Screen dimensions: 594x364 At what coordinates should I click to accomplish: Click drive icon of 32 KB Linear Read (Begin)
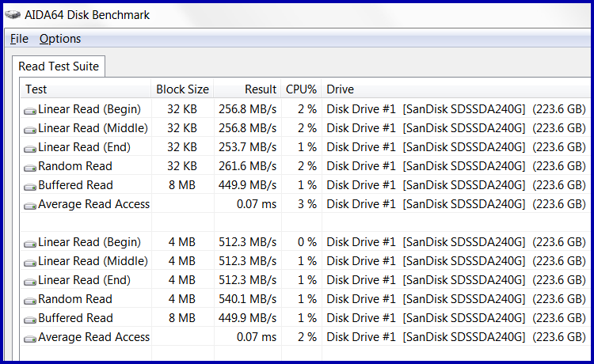pyautogui.click(x=30, y=111)
